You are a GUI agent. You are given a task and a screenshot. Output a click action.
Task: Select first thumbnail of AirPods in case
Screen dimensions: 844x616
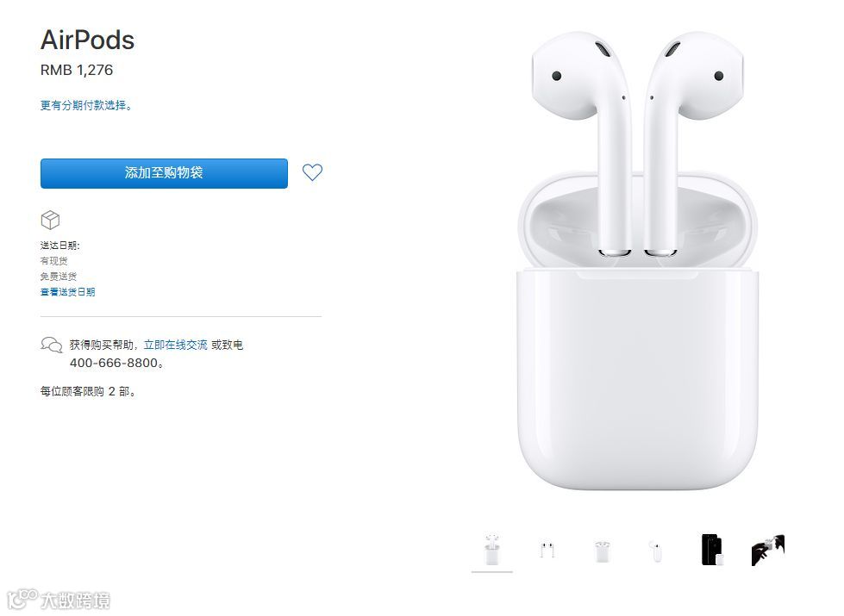(492, 550)
